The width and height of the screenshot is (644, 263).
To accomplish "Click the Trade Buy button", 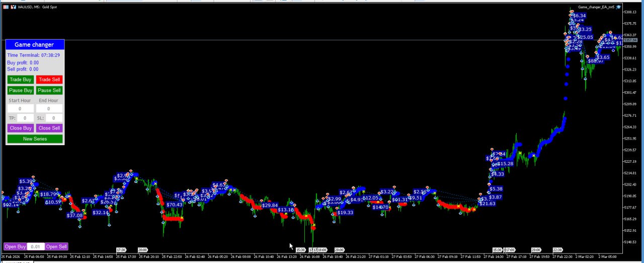I will click(x=21, y=80).
